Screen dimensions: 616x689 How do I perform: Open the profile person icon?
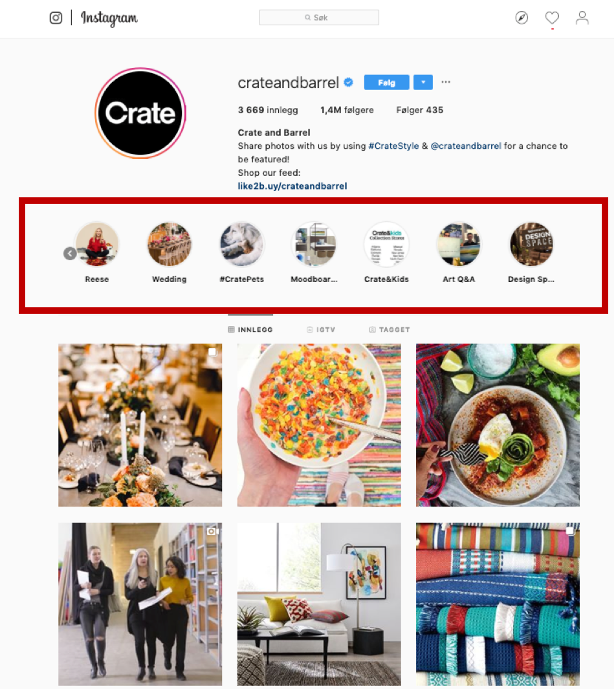(x=582, y=17)
